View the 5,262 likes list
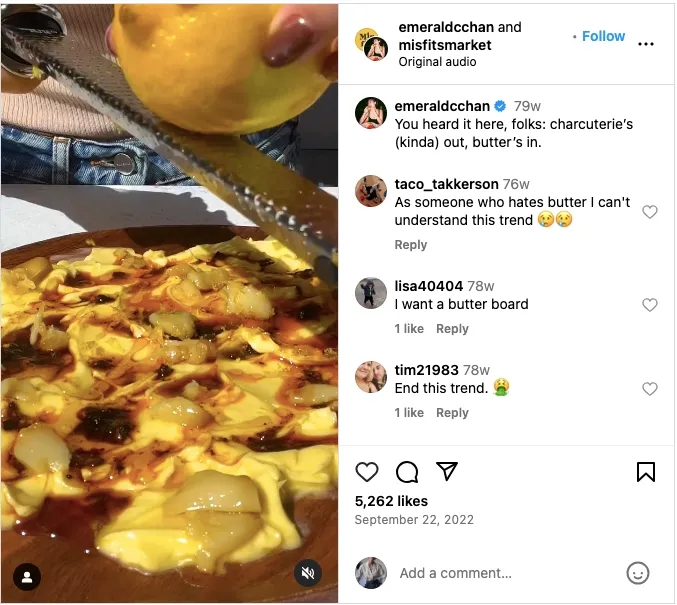 (x=391, y=501)
